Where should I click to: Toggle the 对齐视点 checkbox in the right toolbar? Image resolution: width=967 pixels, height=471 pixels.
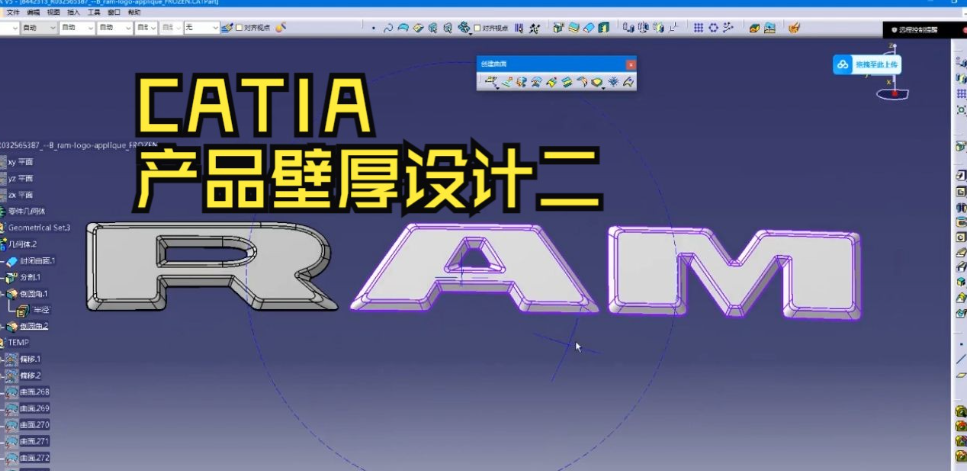click(x=477, y=28)
